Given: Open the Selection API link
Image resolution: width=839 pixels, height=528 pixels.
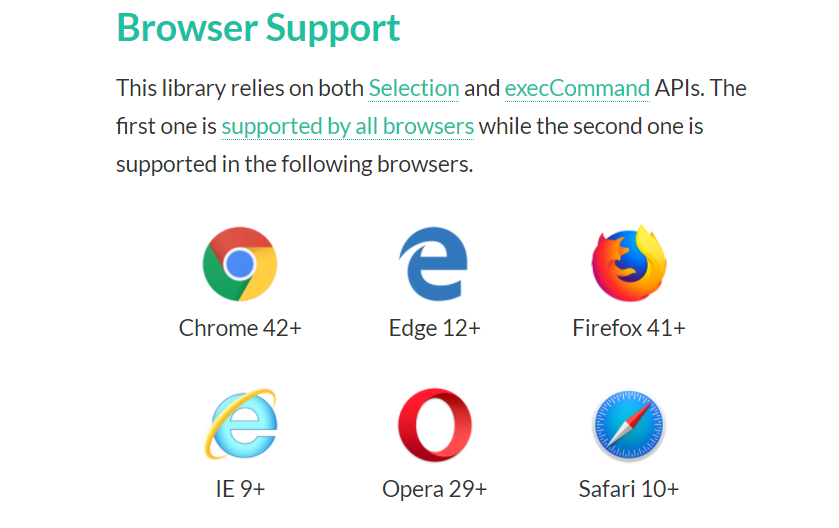Looking at the screenshot, I should [x=414, y=88].
